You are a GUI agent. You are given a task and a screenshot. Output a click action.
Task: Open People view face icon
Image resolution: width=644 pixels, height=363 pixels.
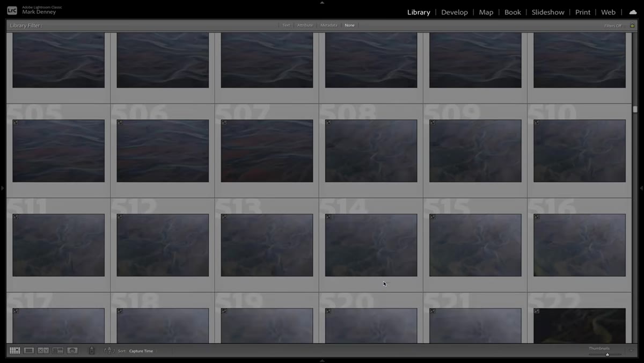tap(72, 351)
